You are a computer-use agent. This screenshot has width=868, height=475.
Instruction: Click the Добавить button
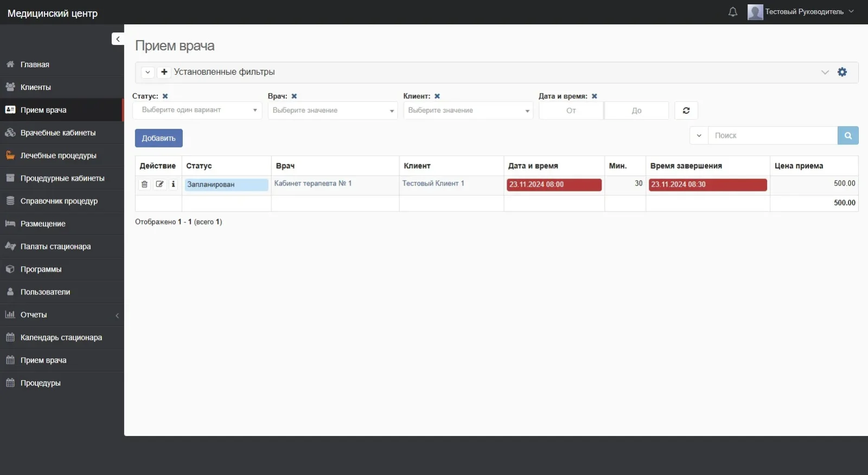click(x=158, y=138)
